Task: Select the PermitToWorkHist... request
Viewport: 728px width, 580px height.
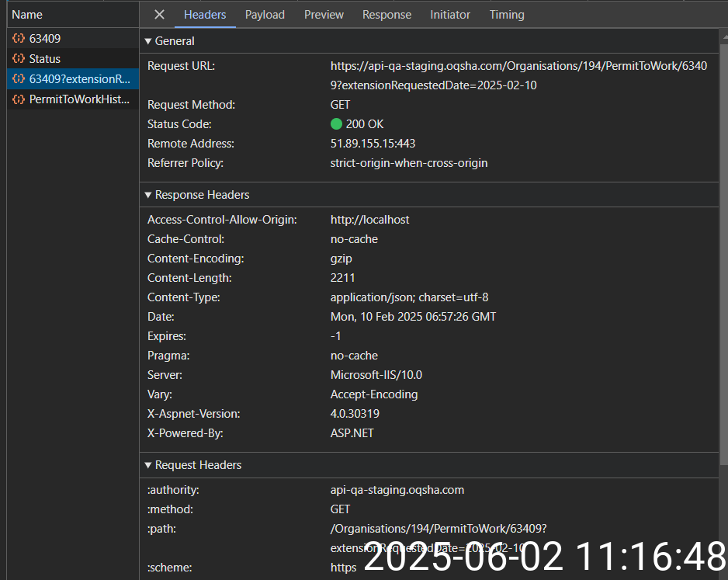Action: pos(79,99)
